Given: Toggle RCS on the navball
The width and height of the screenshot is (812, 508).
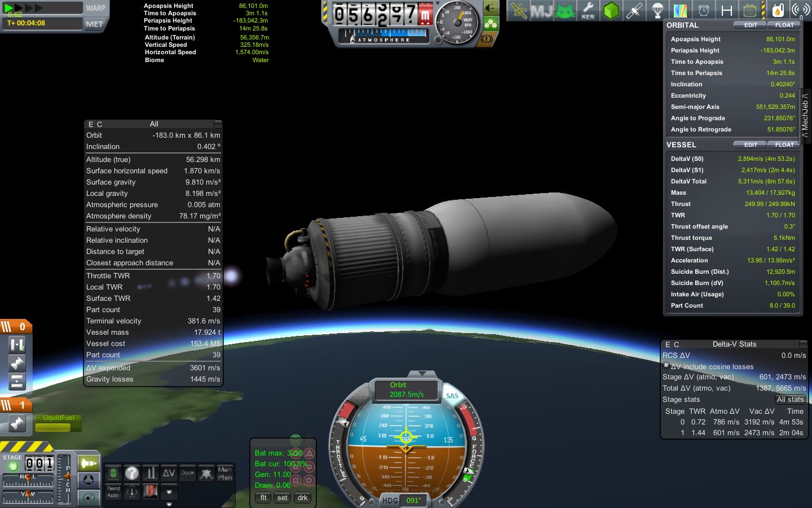Looking at the screenshot, I should [361, 395].
